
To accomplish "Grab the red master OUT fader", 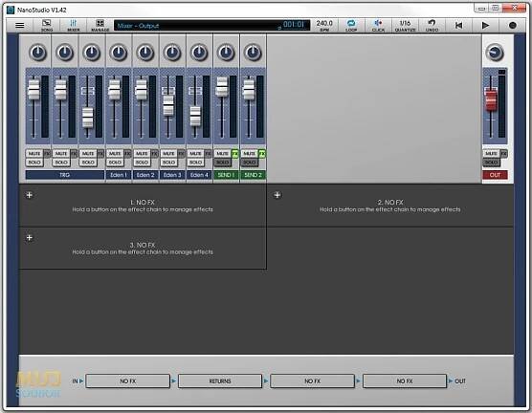I will (x=491, y=100).
